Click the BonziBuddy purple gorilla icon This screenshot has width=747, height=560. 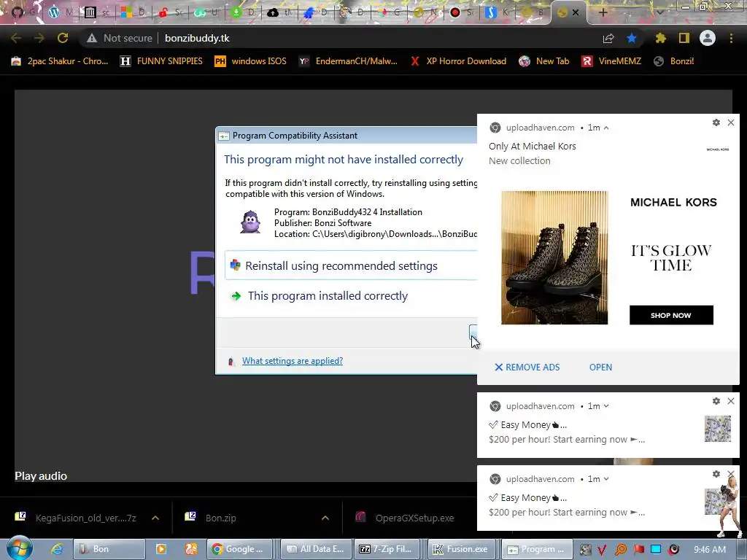tap(250, 222)
